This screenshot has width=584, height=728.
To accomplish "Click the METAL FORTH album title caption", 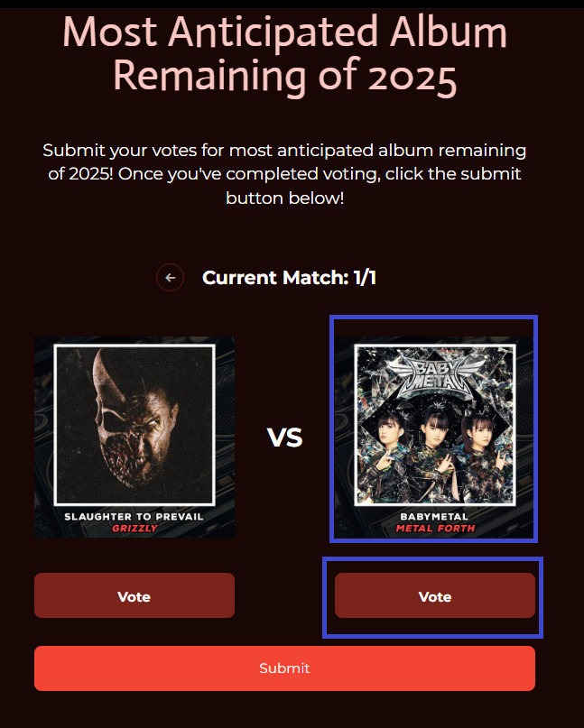I will (x=435, y=528).
